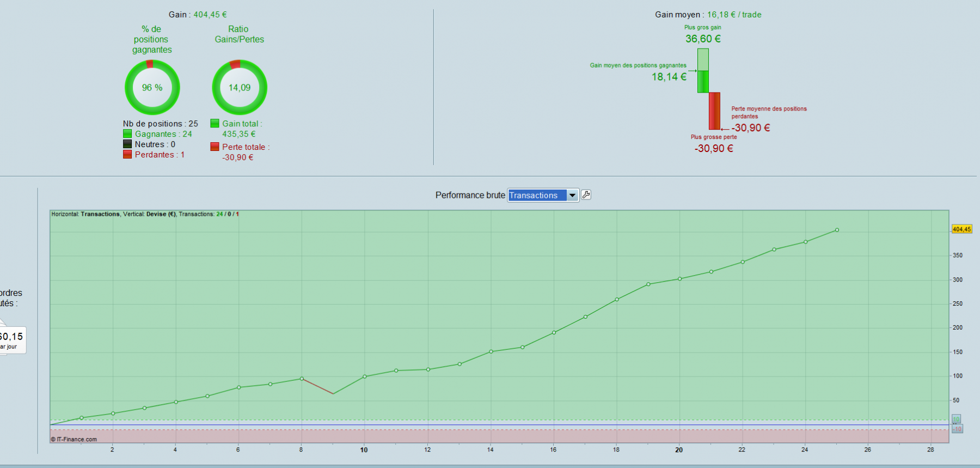Viewport: 980px width, 468px height.
Task: Click the red -10 marker on right axis
Action: [957, 429]
